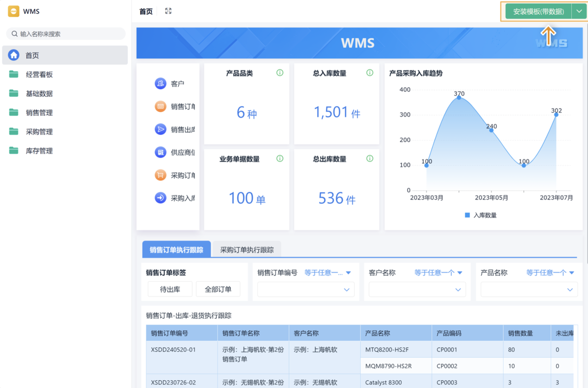Click the 销售出库 shortcut icon
This screenshot has height=388, width=588.
pyautogui.click(x=160, y=129)
